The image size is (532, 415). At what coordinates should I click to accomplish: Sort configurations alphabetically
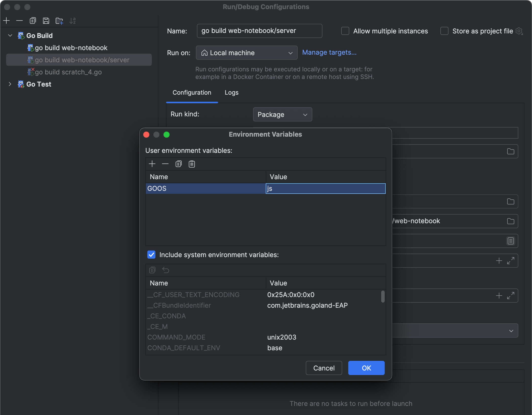[x=73, y=20]
